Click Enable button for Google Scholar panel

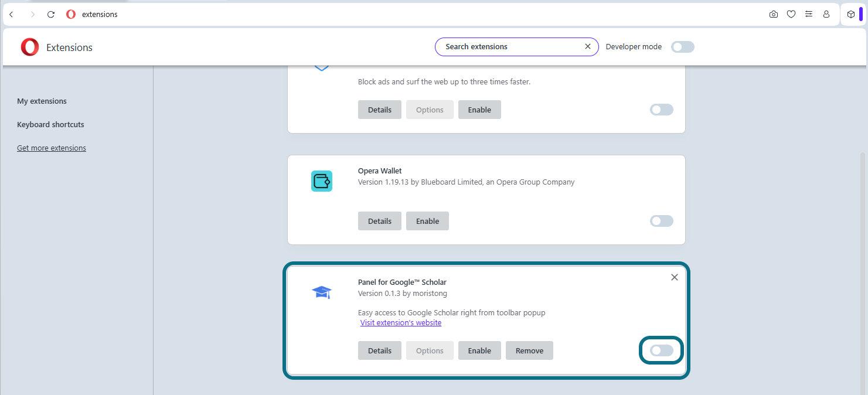pos(479,350)
